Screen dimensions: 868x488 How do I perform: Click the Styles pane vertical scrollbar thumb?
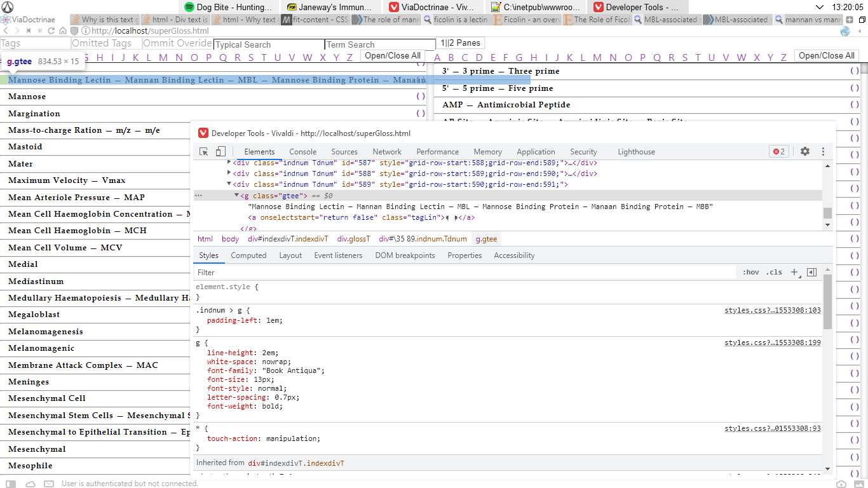tap(827, 301)
